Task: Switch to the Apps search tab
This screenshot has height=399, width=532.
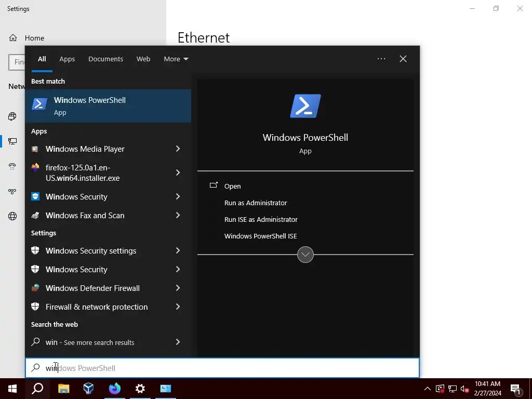Action: pos(67,59)
